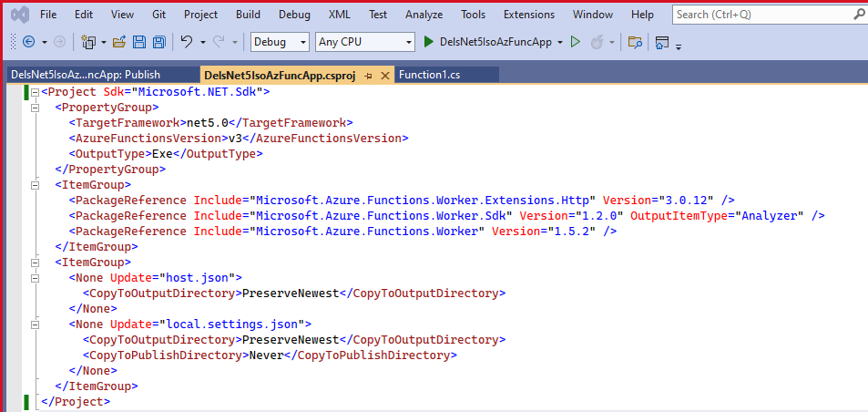
Task: Open the Undo history dropdown arrow
Action: [x=202, y=42]
